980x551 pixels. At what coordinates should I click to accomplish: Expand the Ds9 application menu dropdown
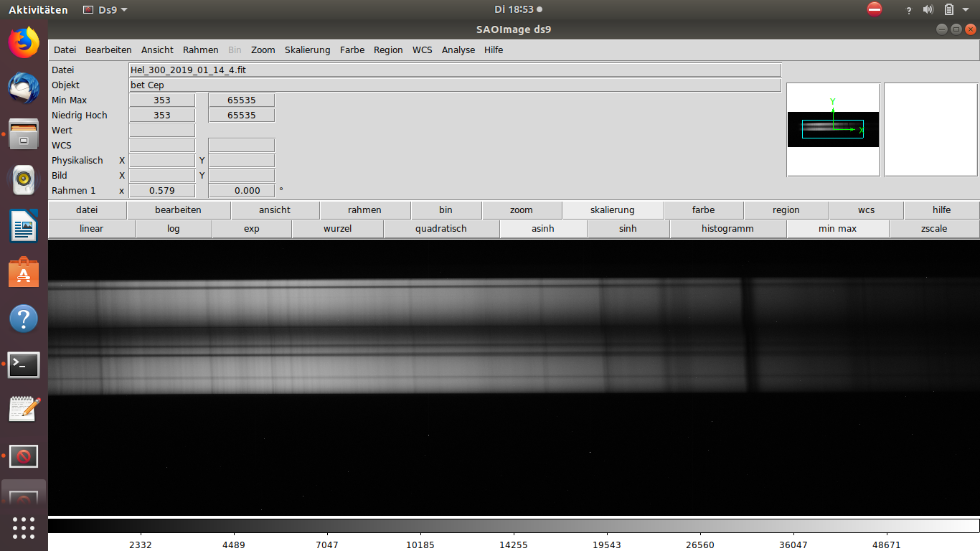(105, 10)
